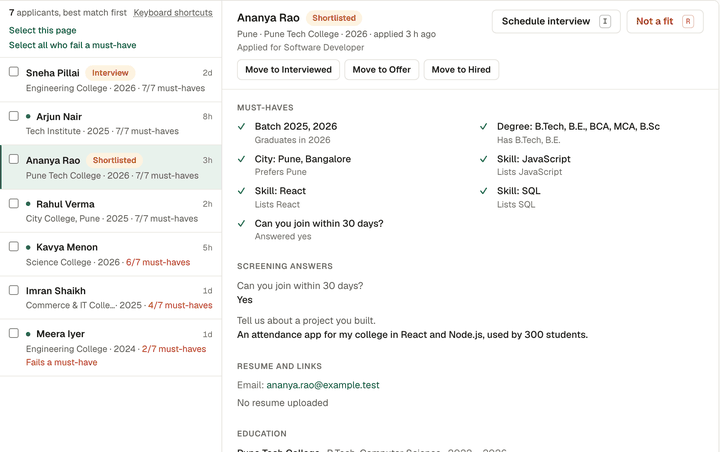This screenshot has height=452, width=720.
Task: Click the attendance app project answer text
Action: click(x=412, y=335)
